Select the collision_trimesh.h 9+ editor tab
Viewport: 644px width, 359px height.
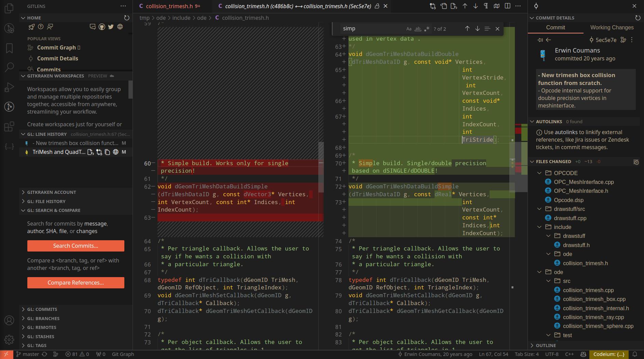pyautogui.click(x=169, y=6)
